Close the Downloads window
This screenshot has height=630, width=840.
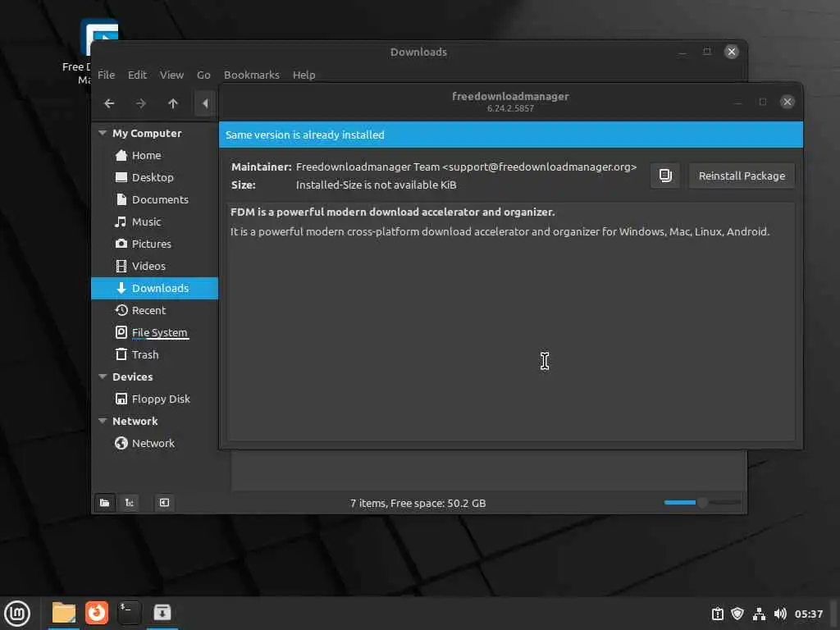coord(731,52)
